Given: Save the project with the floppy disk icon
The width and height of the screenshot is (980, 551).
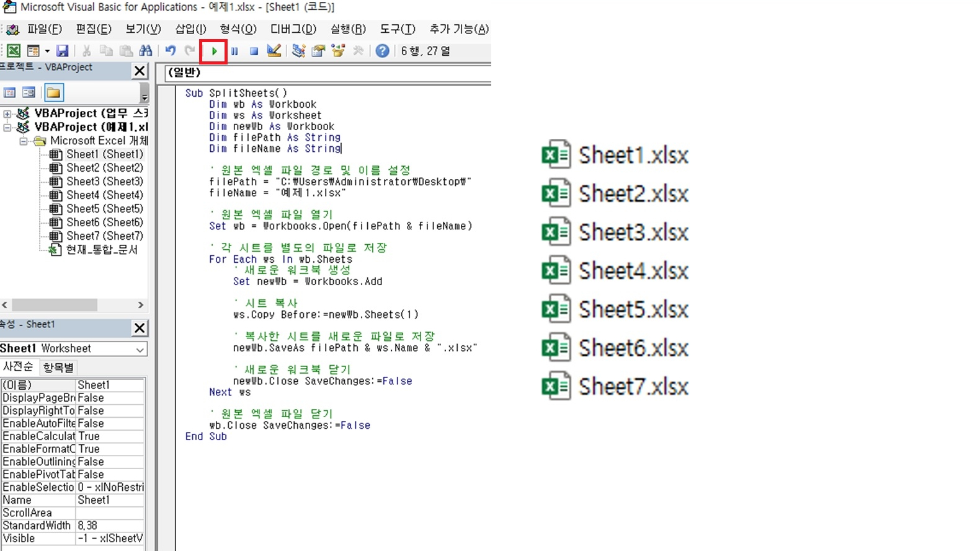Looking at the screenshot, I should pyautogui.click(x=62, y=51).
